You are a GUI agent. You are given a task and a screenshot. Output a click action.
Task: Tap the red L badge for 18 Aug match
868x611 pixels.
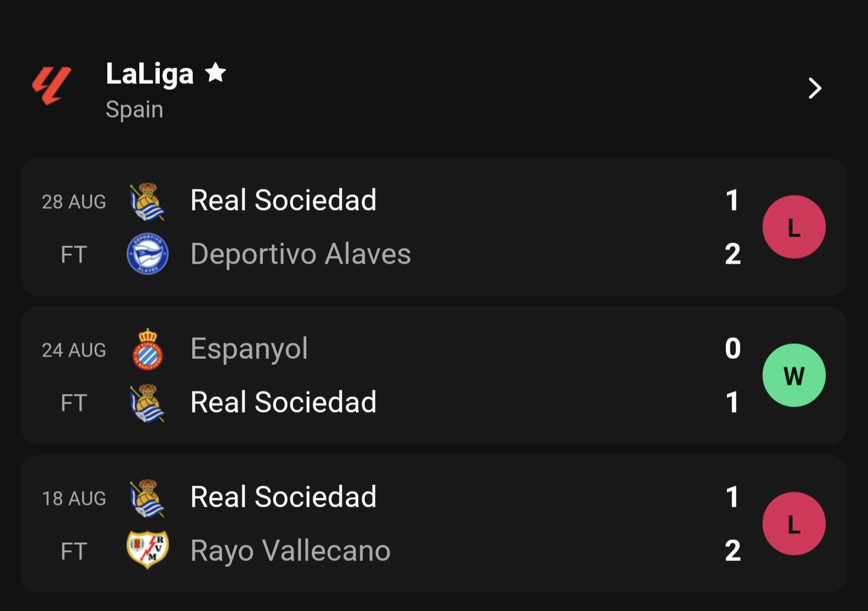click(794, 524)
